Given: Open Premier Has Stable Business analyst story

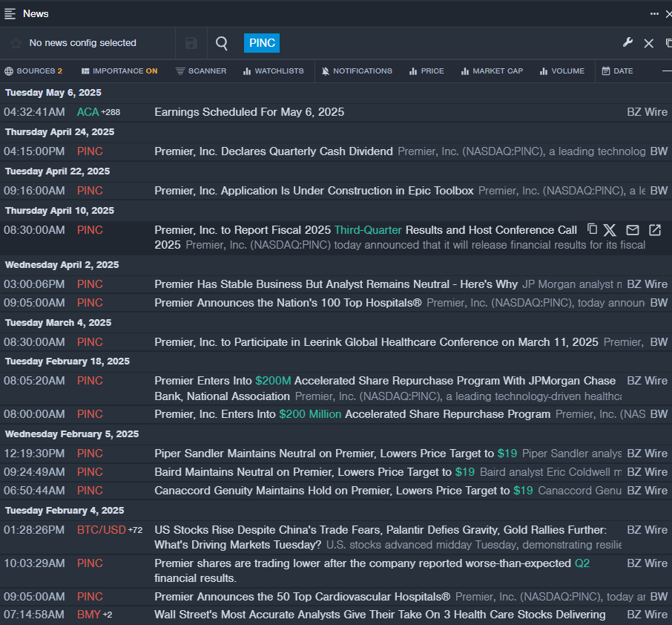Looking at the screenshot, I should (x=336, y=284).
